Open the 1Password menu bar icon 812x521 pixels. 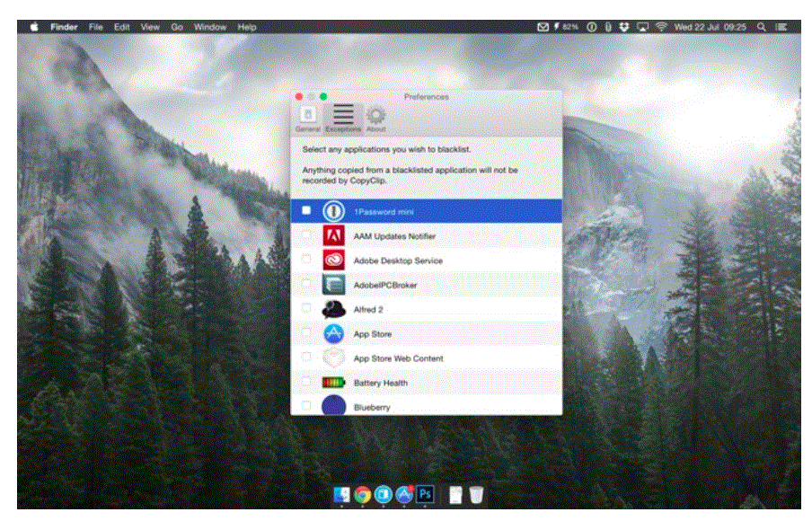[x=591, y=27]
